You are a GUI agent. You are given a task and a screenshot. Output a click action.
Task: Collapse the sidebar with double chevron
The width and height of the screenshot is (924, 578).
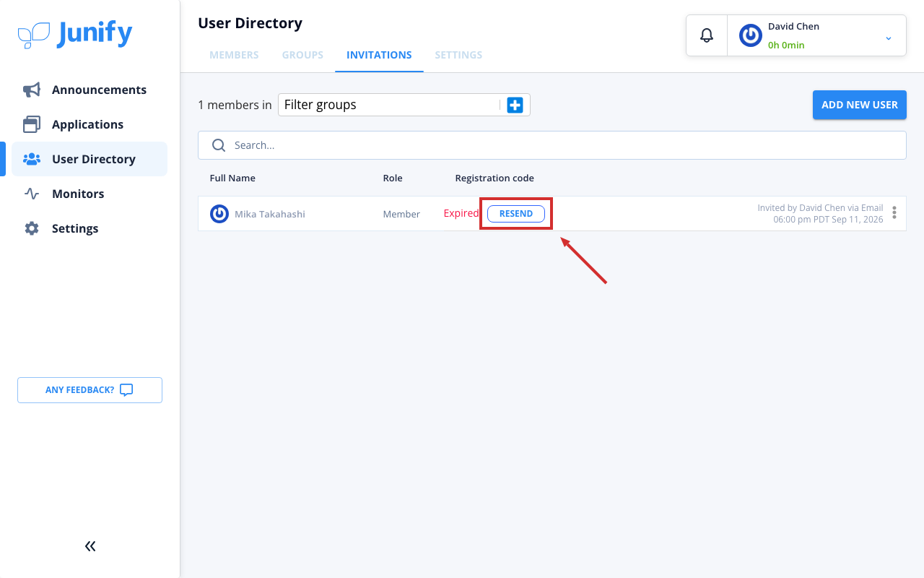[x=90, y=546]
